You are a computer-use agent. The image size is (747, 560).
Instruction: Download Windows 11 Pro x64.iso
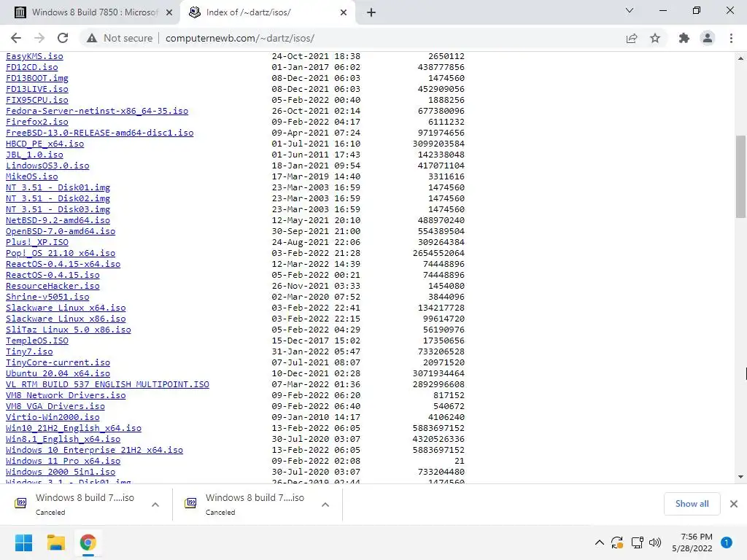point(63,462)
